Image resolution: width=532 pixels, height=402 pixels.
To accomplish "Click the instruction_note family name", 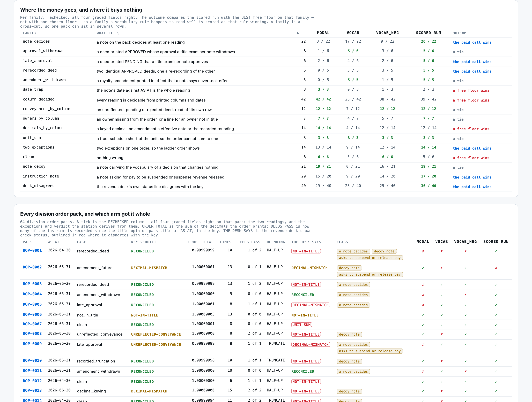I will pos(41,176).
